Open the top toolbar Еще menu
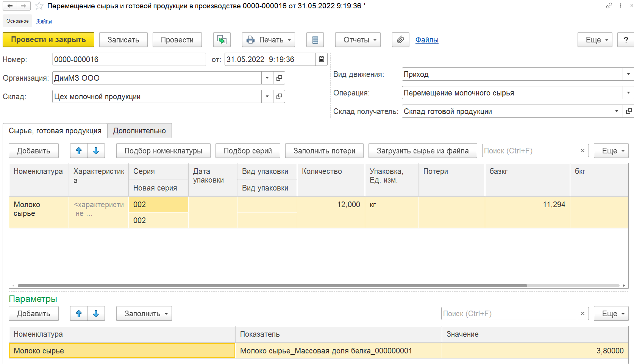Viewport: 634px width, 364px height. (595, 40)
